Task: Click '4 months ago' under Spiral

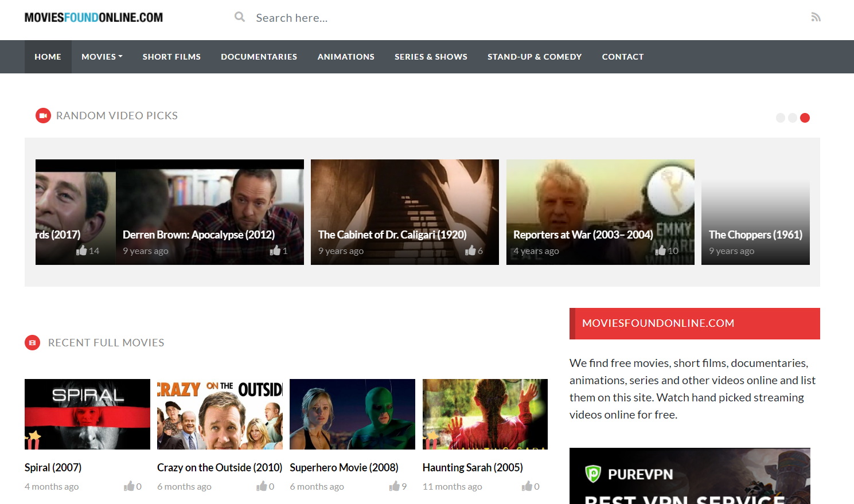Action: tap(52, 486)
